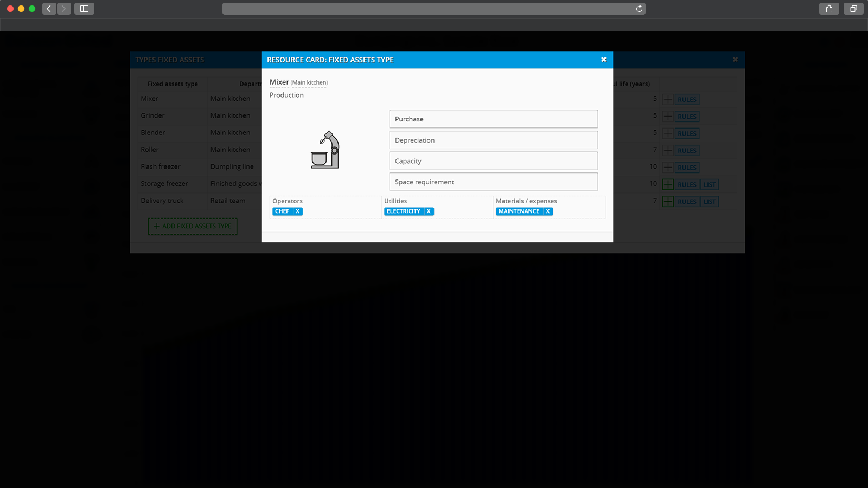Open RULES for Delivery truck row
The height and width of the screenshot is (488, 868).
687,202
